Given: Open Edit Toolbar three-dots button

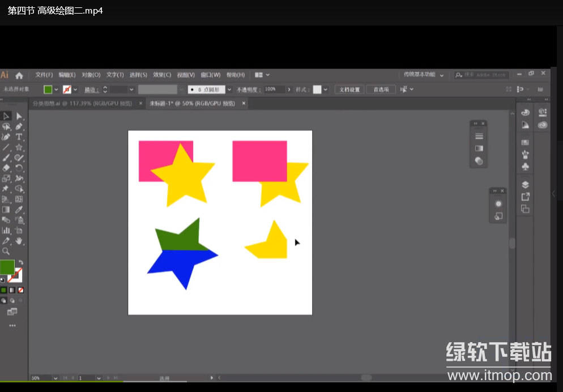Looking at the screenshot, I should pyautogui.click(x=12, y=326).
